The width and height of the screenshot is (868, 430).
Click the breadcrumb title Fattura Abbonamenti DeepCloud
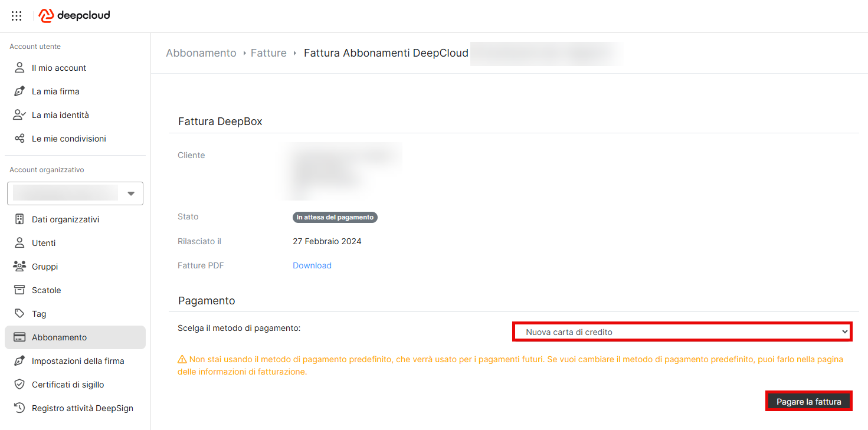tap(386, 53)
